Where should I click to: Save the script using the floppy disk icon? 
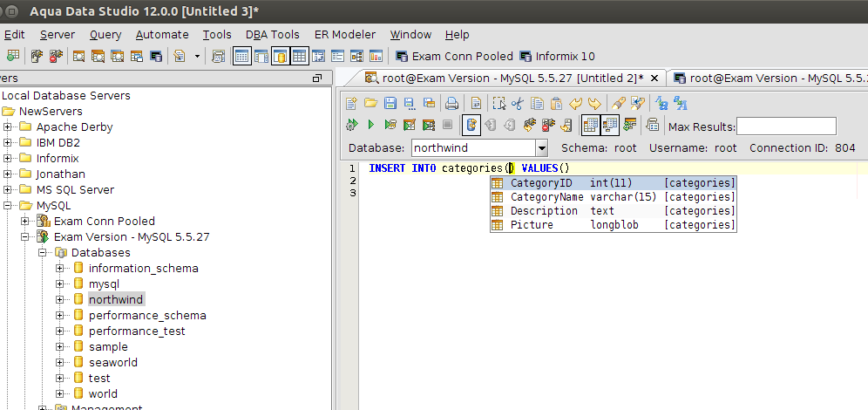[x=390, y=103]
